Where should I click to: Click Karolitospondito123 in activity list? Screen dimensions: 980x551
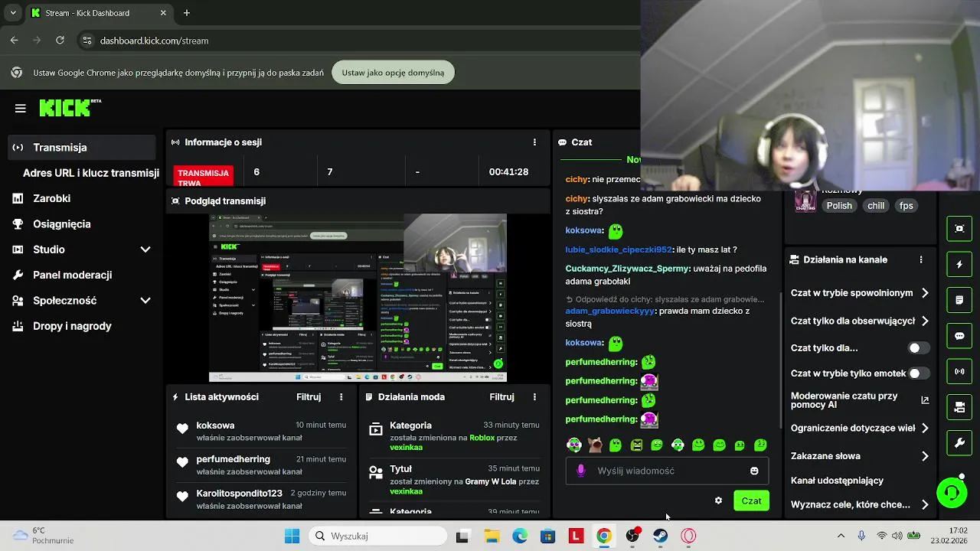(x=239, y=494)
